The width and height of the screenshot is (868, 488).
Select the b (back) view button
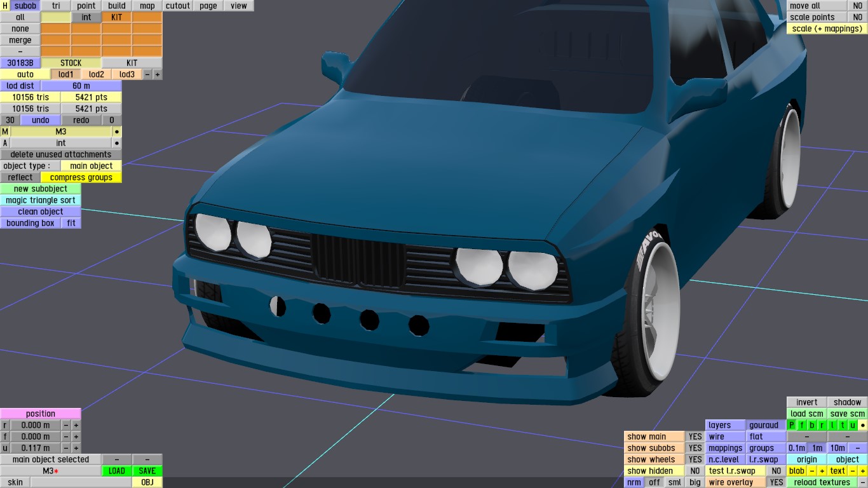pos(812,425)
